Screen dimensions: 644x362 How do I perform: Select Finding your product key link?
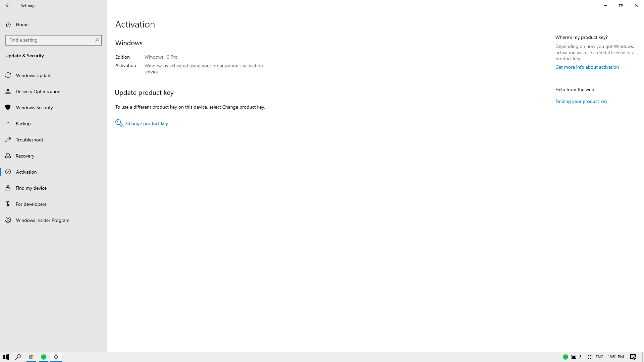[581, 101]
